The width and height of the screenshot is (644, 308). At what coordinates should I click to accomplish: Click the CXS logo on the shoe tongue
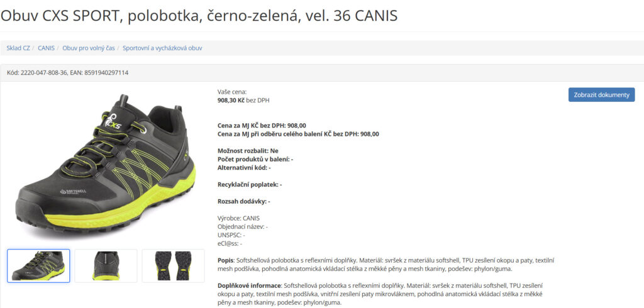click(x=113, y=121)
